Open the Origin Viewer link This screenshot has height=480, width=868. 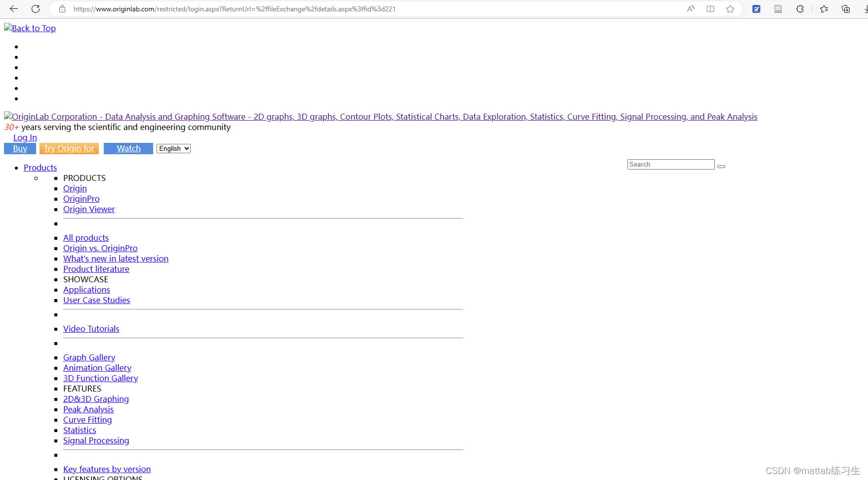(x=89, y=209)
